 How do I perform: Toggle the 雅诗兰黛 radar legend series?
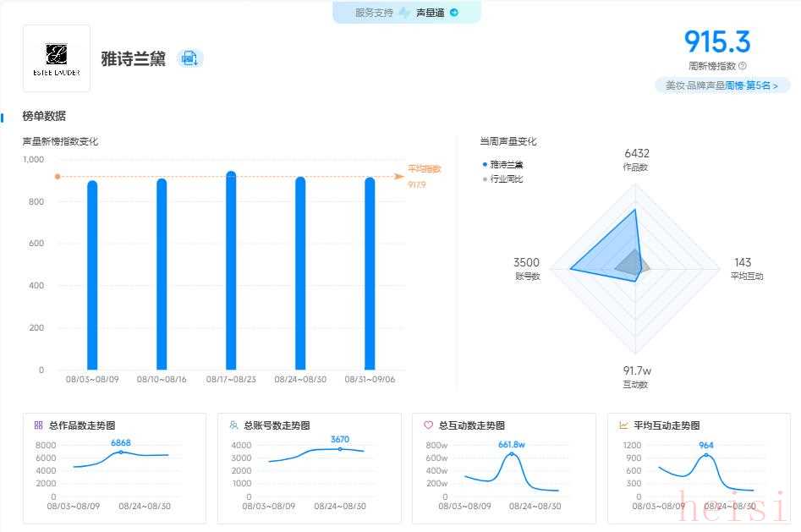502,165
